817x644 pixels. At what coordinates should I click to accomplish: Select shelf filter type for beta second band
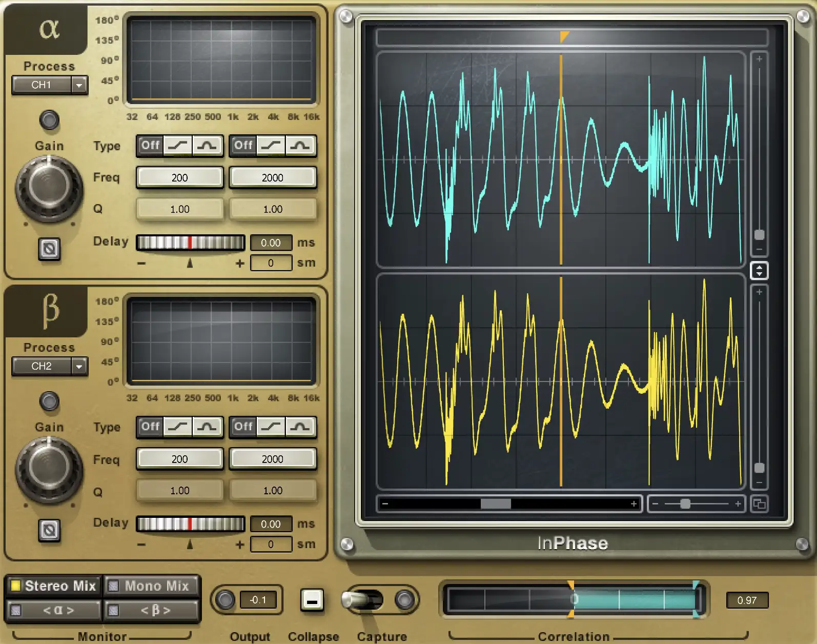coord(271,427)
